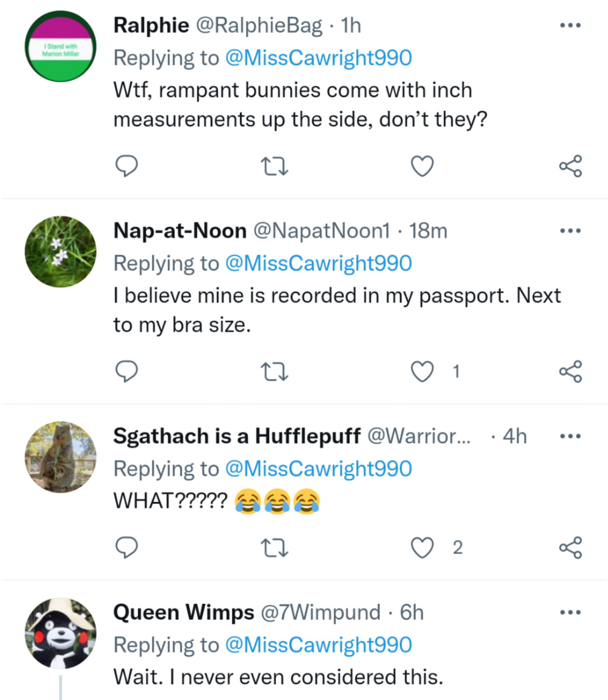
Task: Open more options on Nap-at-Noon's tweet
Action: [570, 231]
